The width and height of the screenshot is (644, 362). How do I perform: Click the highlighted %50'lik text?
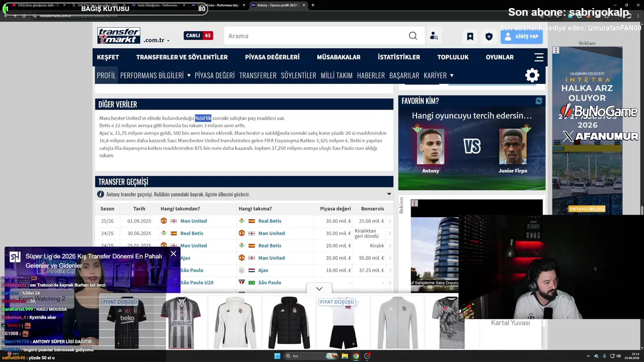[x=203, y=118]
